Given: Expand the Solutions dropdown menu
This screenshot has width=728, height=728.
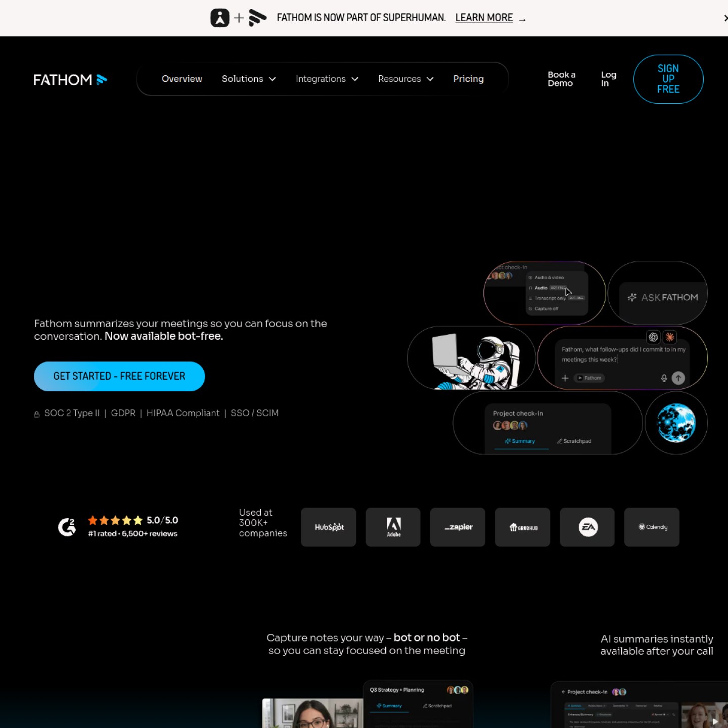Looking at the screenshot, I should 249,79.
